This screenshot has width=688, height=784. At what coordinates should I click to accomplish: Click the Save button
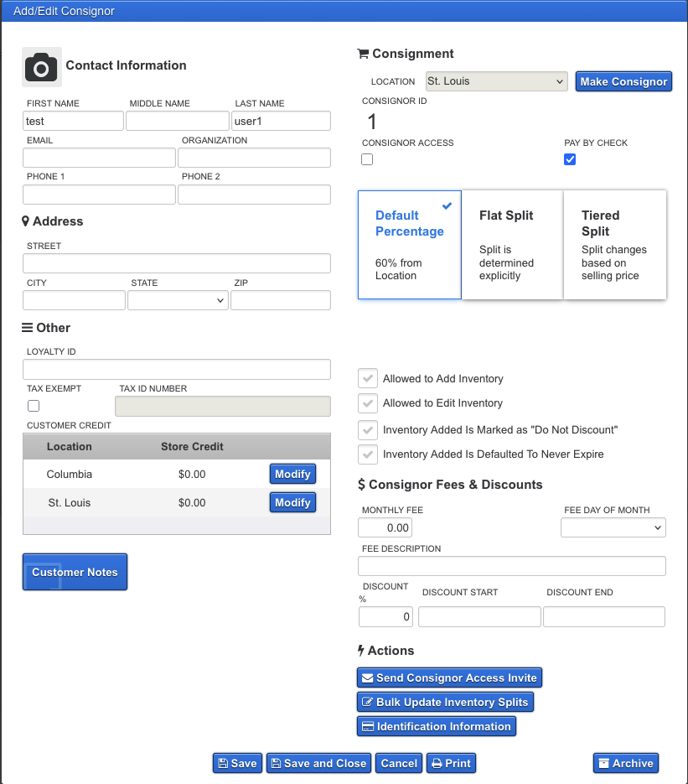(237, 764)
